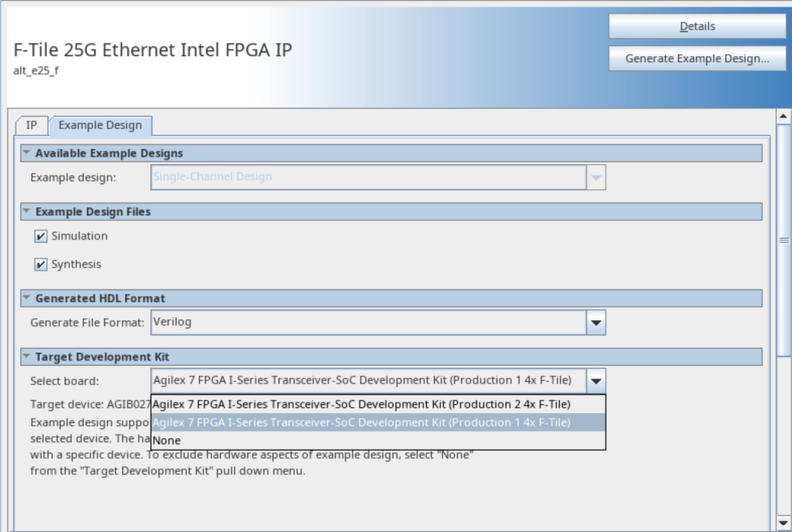The image size is (792, 532).
Task: Open the Generate File Format dropdown arrow
Action: (596, 322)
